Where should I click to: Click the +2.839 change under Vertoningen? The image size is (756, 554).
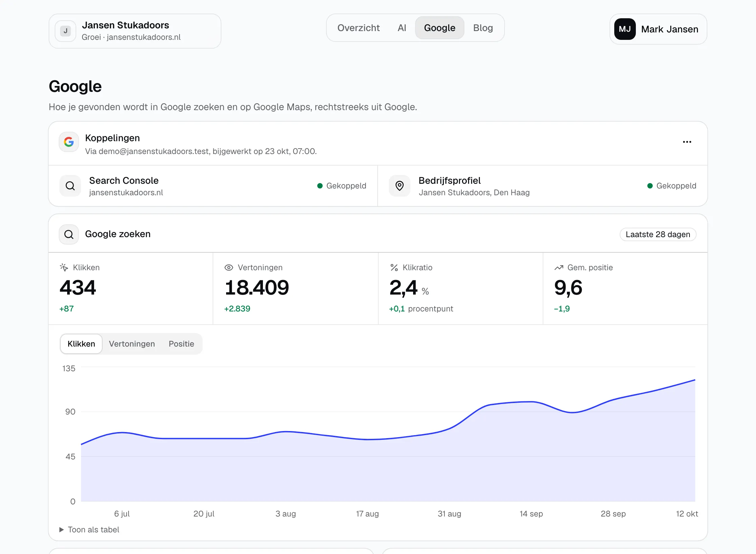tap(237, 309)
